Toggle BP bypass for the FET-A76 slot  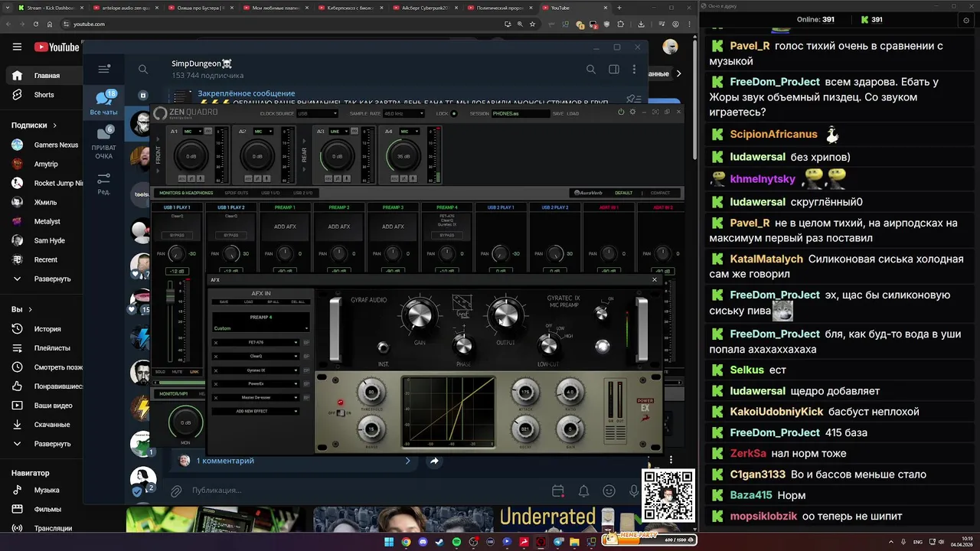[x=306, y=342]
